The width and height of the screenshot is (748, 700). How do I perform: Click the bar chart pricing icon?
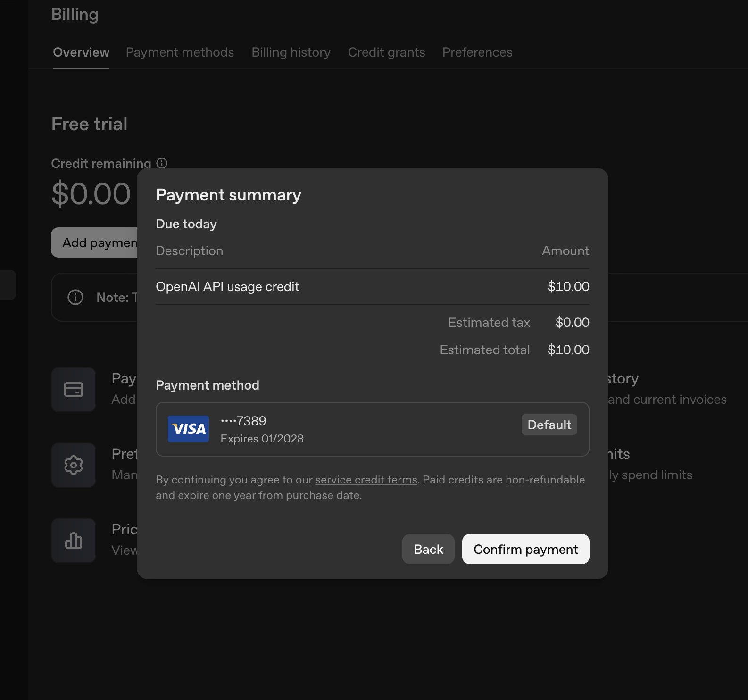(74, 541)
